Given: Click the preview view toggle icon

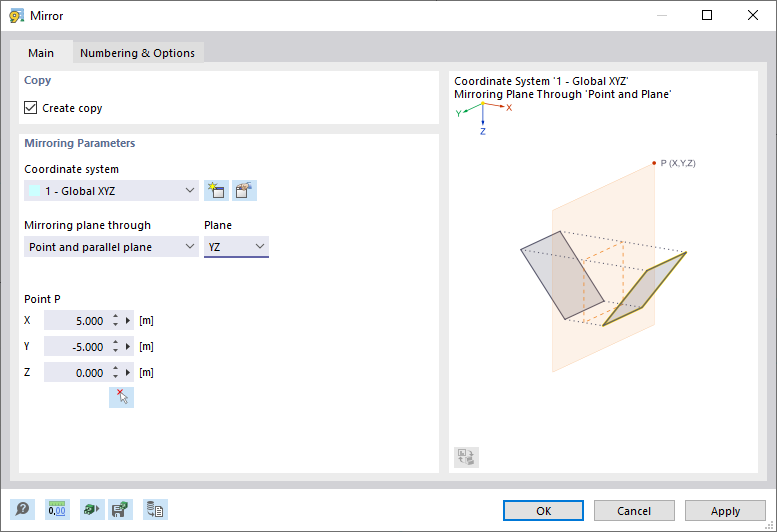Looking at the screenshot, I should tap(466, 457).
